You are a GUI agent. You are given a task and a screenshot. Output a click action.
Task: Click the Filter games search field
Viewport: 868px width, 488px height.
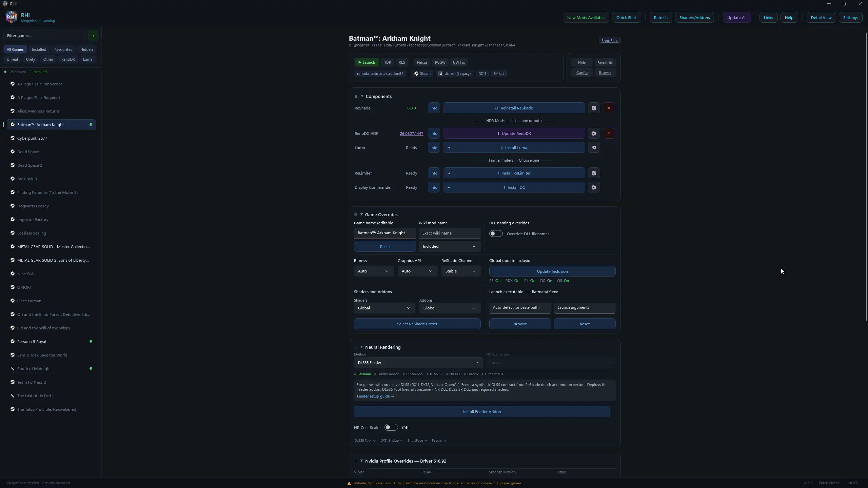[x=45, y=36]
